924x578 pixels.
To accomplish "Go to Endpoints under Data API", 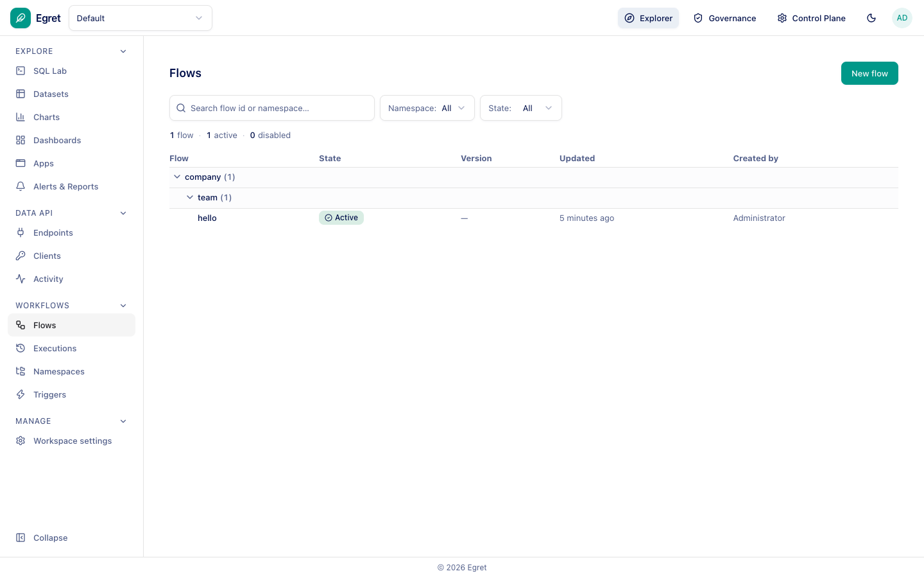I will [x=71, y=232].
